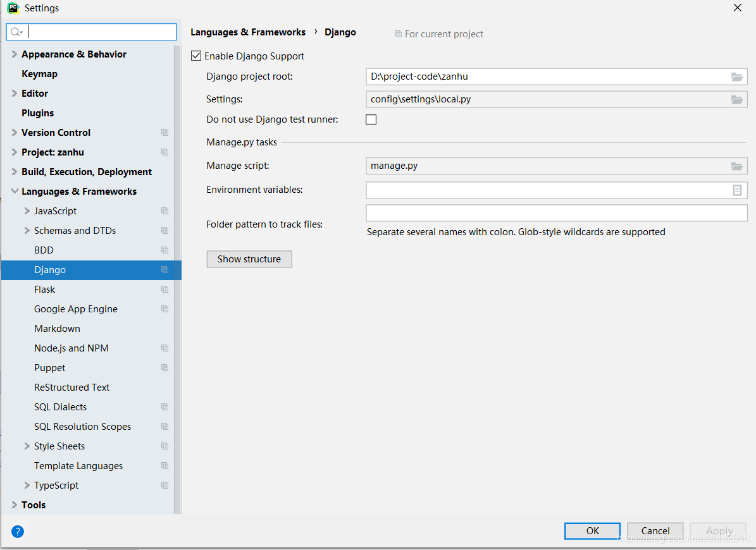756x550 pixels.
Task: Click the Folder pattern to track files field
Action: tap(556, 213)
